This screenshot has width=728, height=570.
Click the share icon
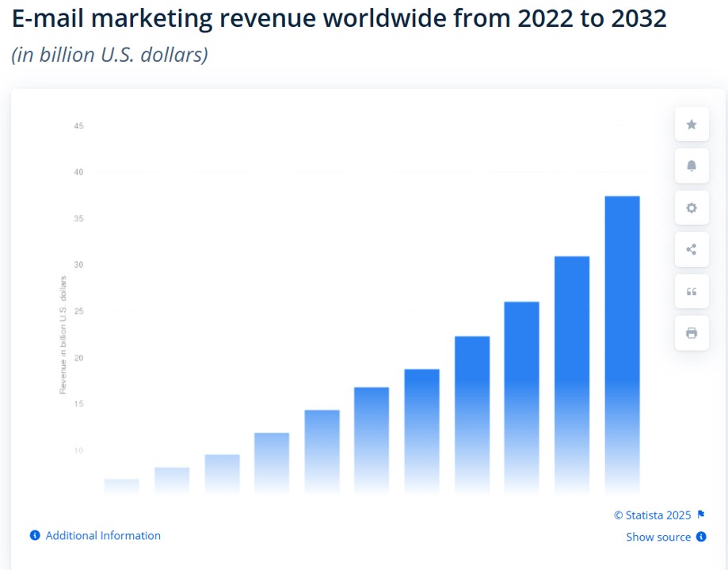coord(692,249)
